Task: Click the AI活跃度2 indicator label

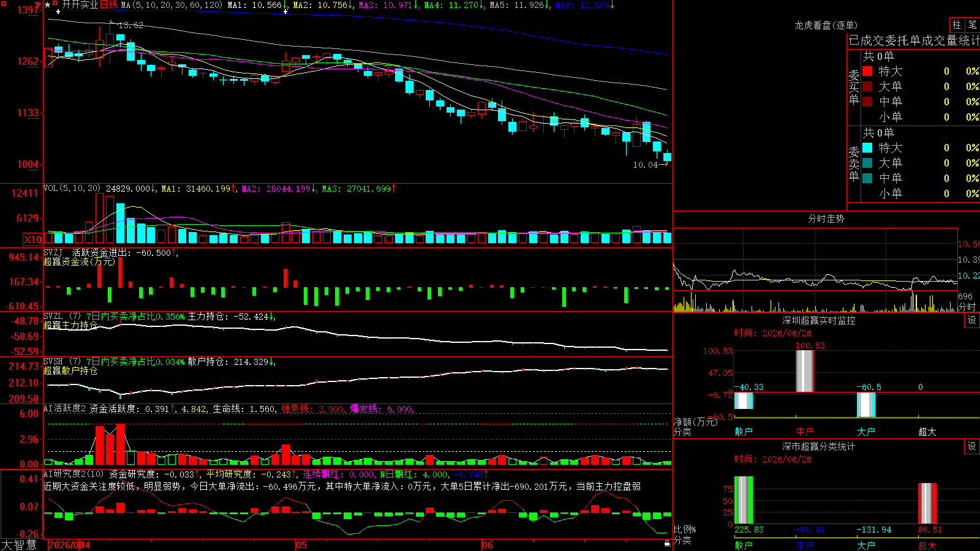Action: [x=65, y=408]
